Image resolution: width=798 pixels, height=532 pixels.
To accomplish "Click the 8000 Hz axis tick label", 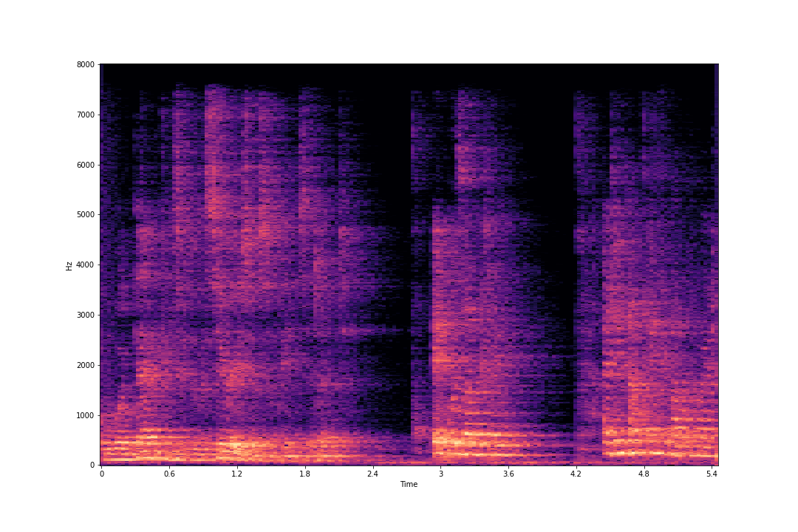I will [x=87, y=64].
